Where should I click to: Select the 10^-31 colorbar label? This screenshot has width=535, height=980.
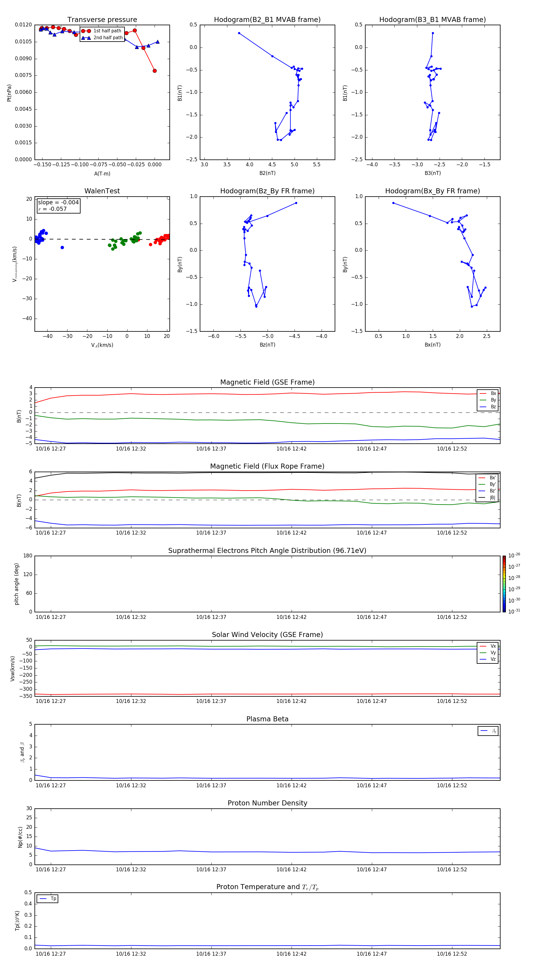(x=514, y=611)
